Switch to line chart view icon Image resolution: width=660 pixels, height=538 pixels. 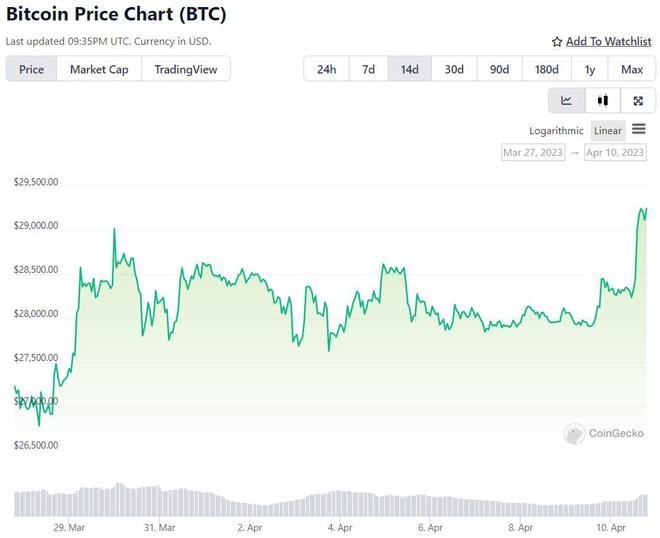coord(566,100)
